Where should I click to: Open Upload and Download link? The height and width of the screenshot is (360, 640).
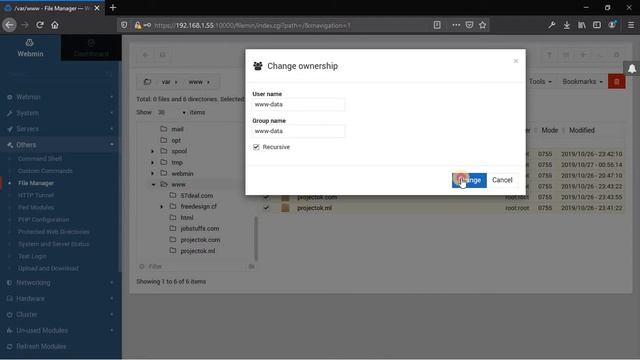(48, 269)
